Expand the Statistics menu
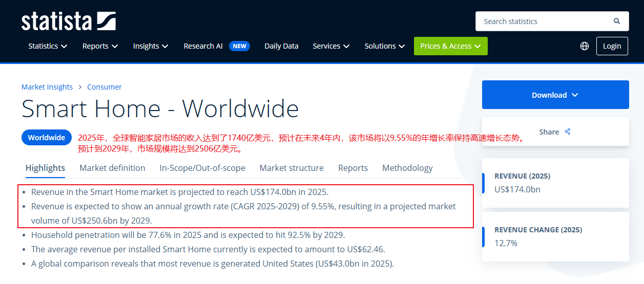 click(x=48, y=46)
